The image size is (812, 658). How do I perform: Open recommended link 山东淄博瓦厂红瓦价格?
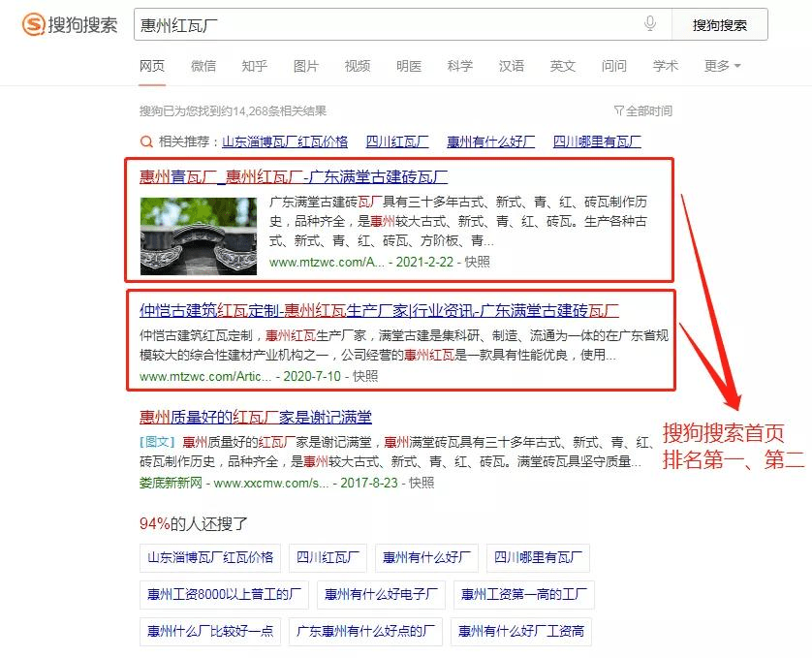pyautogui.click(x=285, y=141)
